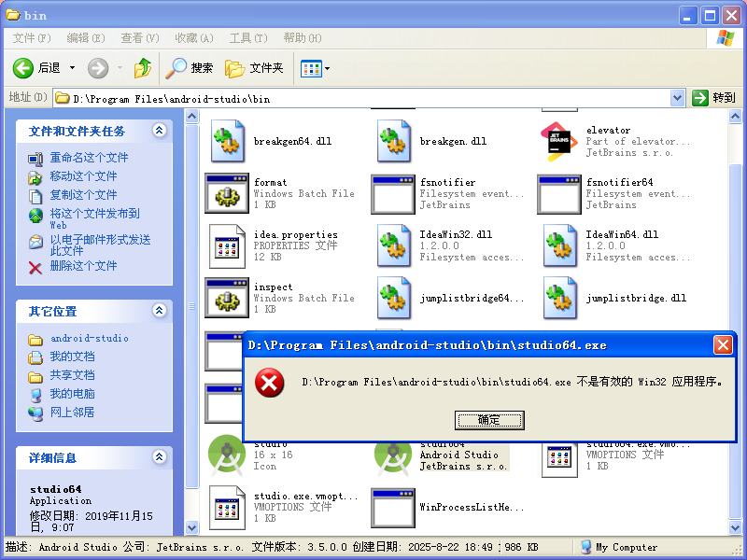The image size is (747, 560).
Task: Open 我的文档 location
Action: click(x=73, y=357)
